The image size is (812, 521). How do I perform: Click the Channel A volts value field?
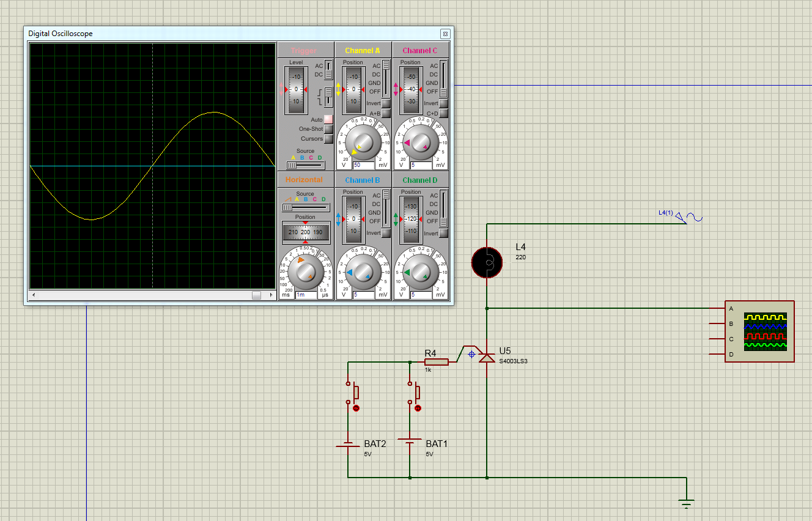(x=364, y=166)
